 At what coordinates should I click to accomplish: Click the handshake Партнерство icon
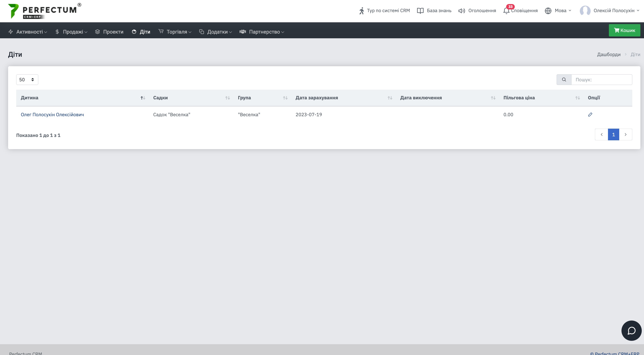(243, 32)
